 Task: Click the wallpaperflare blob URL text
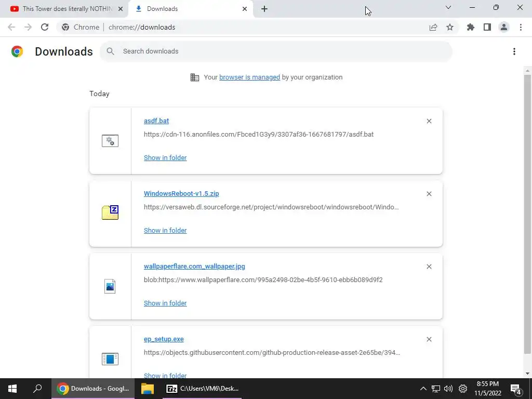pos(263,280)
